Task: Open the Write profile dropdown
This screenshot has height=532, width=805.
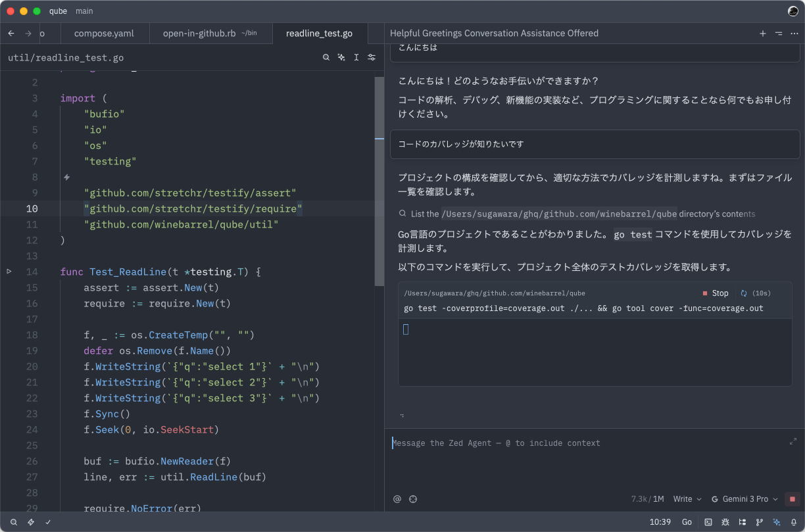Action: [687, 499]
